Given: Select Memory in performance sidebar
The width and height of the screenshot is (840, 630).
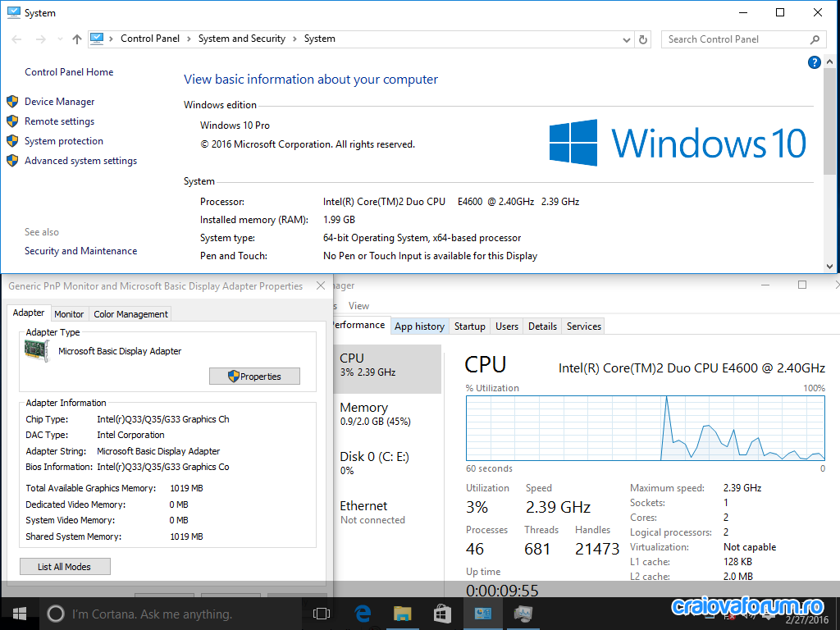Looking at the screenshot, I should click(388, 414).
